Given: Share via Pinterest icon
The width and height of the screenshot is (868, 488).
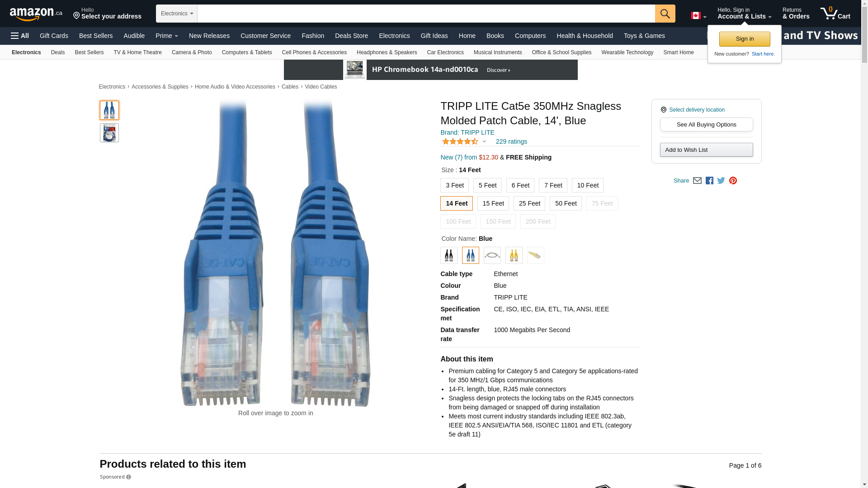Looking at the screenshot, I should coord(733,181).
